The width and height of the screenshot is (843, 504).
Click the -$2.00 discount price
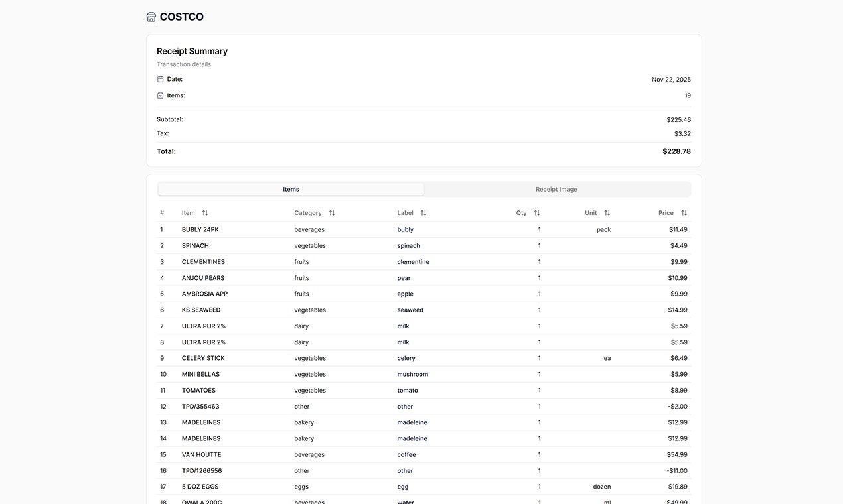tap(678, 407)
